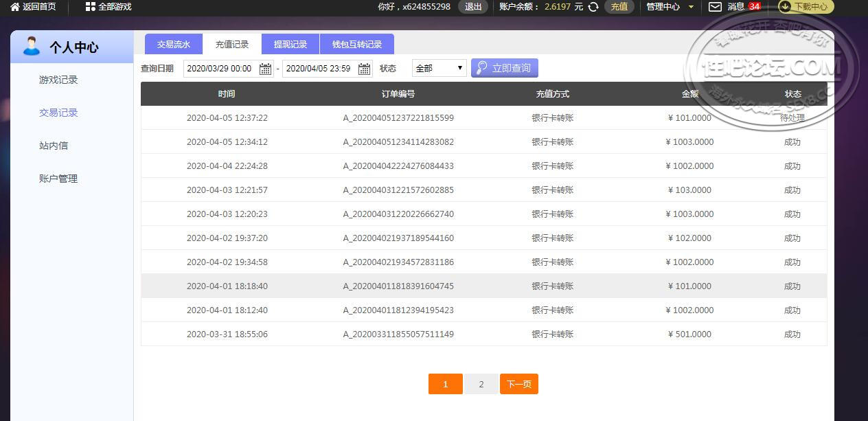The height and width of the screenshot is (421, 868).
Task: Click the 下一页 next page button
Action: pos(519,384)
